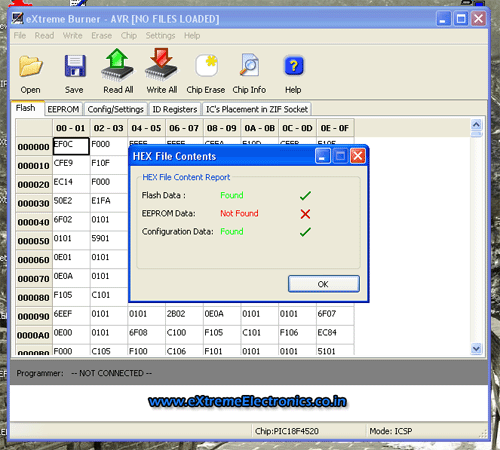Screen dimensions: 500x450
Task: Click the scroll down arrow of the hex grid
Action: (476, 349)
